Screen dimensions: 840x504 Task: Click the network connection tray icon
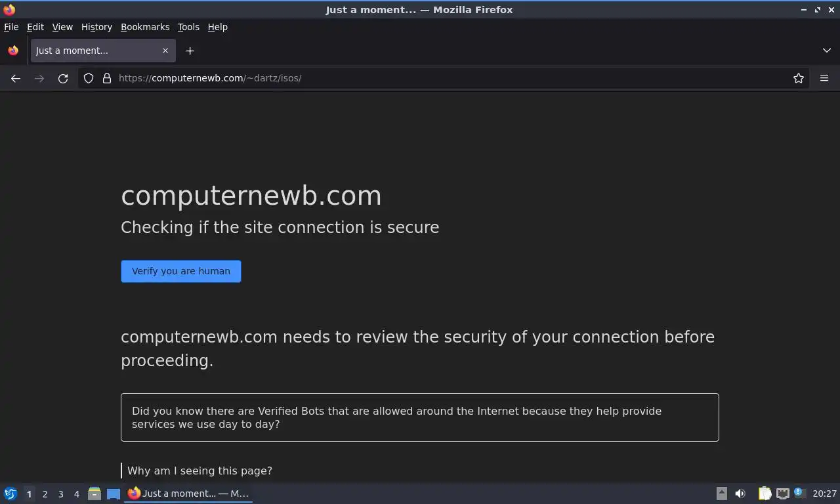tap(782, 493)
